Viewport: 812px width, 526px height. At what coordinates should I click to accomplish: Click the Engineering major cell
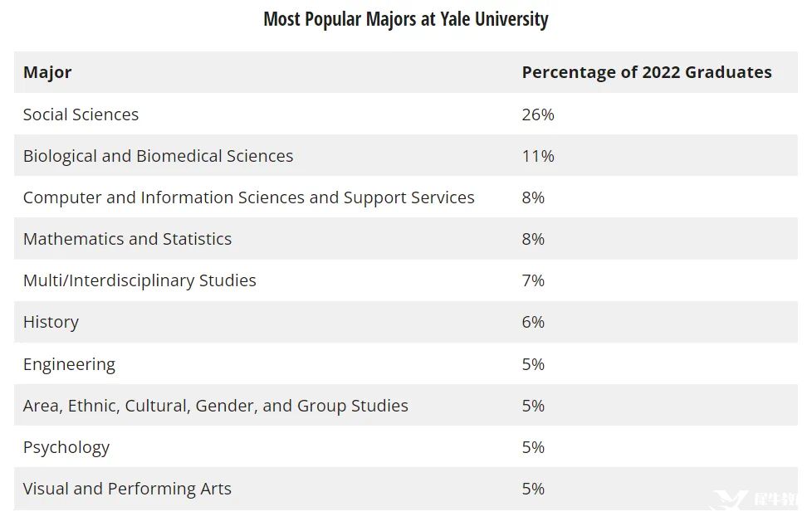point(69,364)
